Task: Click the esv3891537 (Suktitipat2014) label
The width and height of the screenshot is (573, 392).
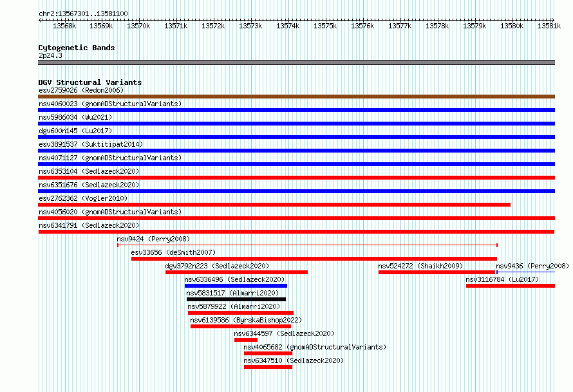Action: click(x=91, y=144)
